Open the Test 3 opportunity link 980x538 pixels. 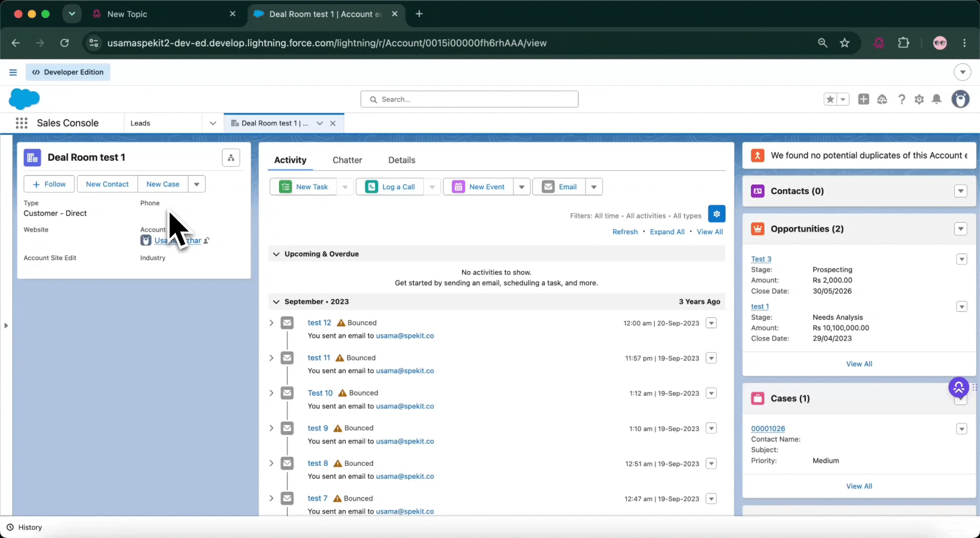pyautogui.click(x=761, y=259)
